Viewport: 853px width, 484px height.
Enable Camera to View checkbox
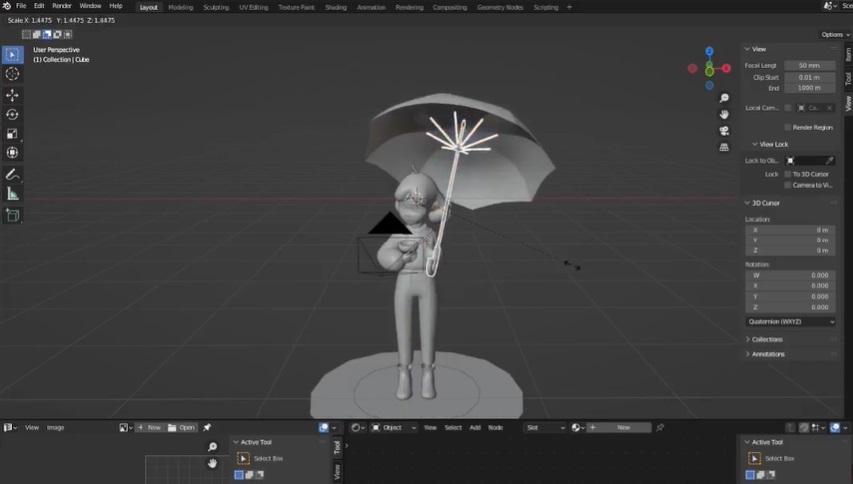coord(788,185)
